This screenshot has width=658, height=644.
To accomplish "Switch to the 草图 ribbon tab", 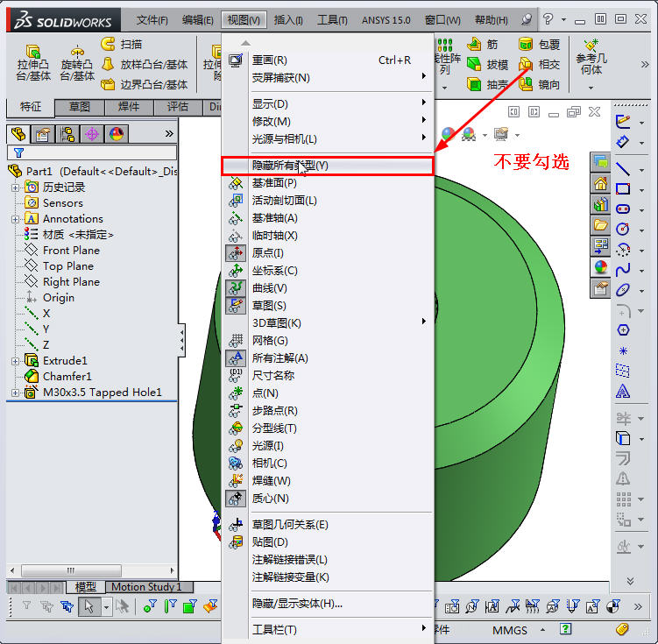I will coord(80,107).
